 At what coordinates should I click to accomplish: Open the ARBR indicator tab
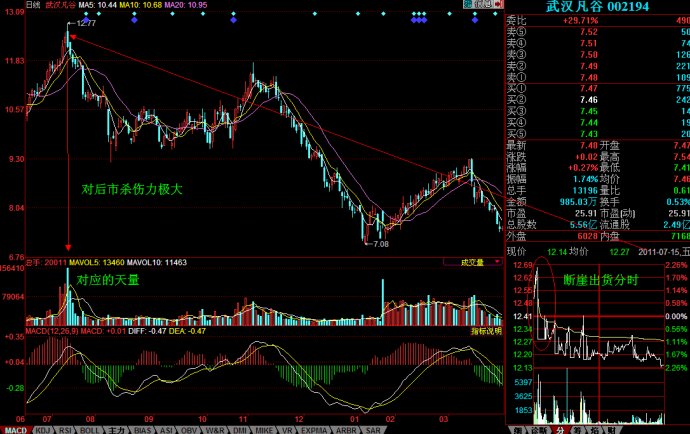coord(346,430)
